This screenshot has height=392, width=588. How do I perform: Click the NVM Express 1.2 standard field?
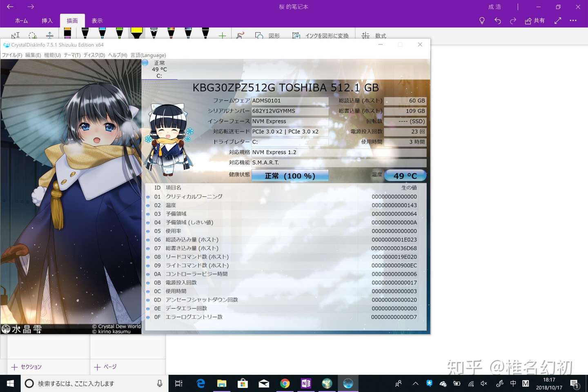click(339, 152)
